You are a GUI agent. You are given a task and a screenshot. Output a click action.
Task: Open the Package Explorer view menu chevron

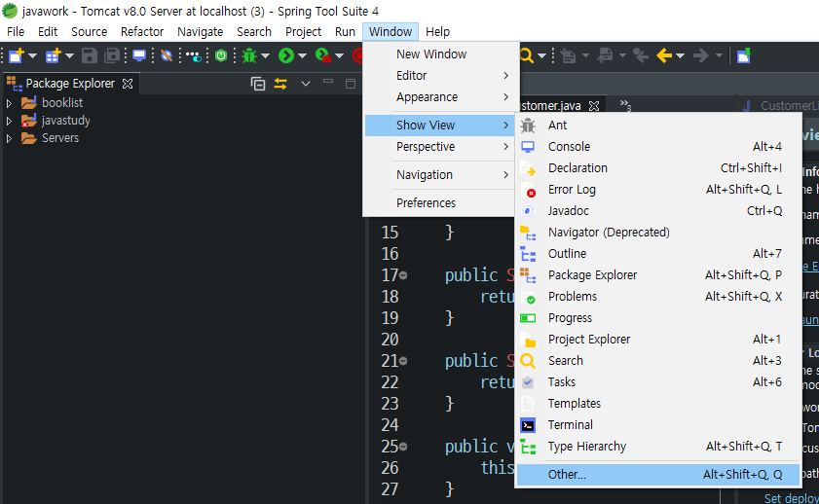click(x=306, y=84)
